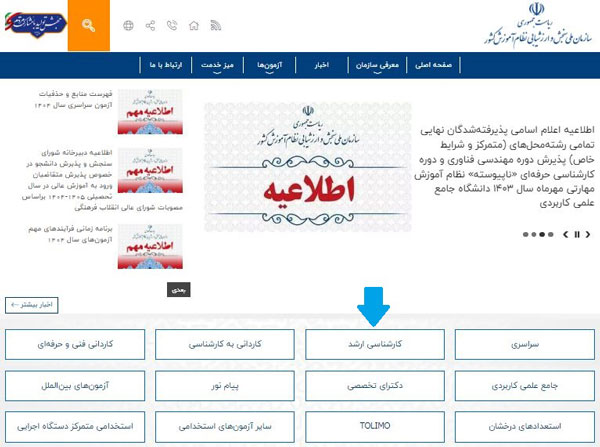
Task: Select the پیام نور button
Action: pos(225,386)
